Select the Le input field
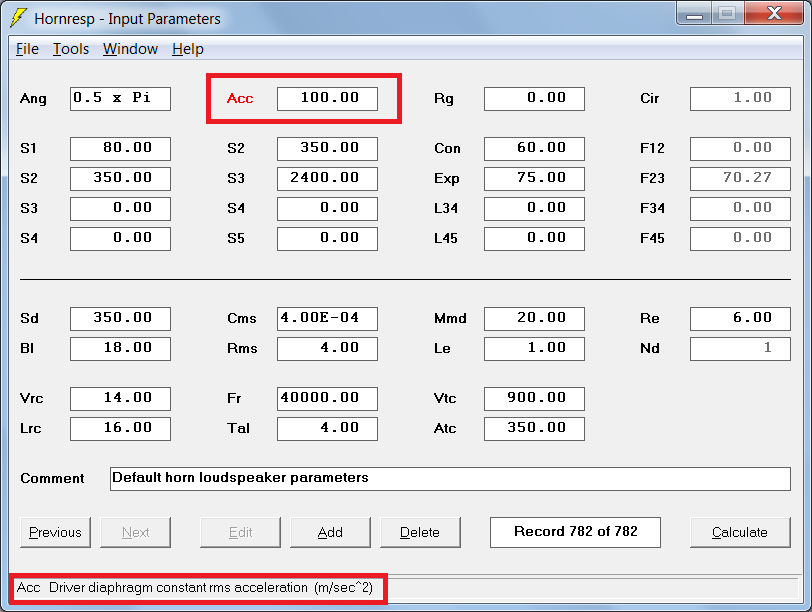Viewport: 812px width, 612px height. tap(534, 348)
